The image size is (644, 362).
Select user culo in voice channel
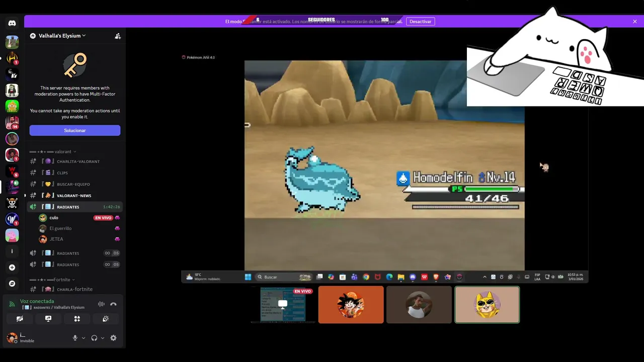(x=53, y=218)
